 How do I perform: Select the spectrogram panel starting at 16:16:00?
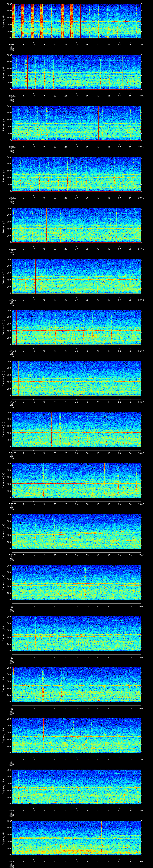click(77, 21)
